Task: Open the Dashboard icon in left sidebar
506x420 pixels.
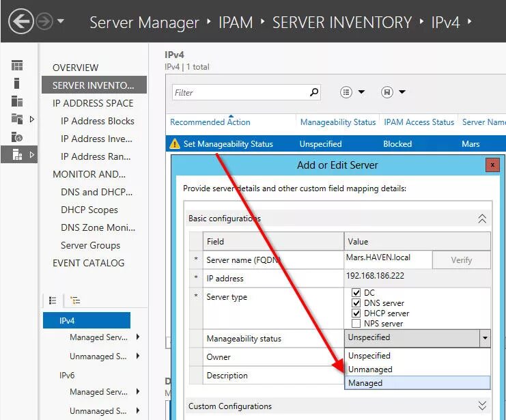Action: pos(17,65)
